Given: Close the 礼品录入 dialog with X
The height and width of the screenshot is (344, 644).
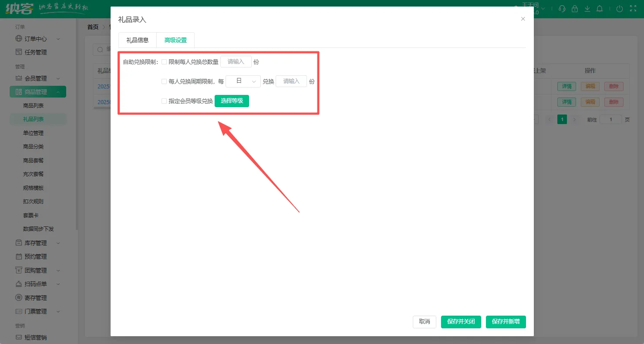Looking at the screenshot, I should coord(523,19).
